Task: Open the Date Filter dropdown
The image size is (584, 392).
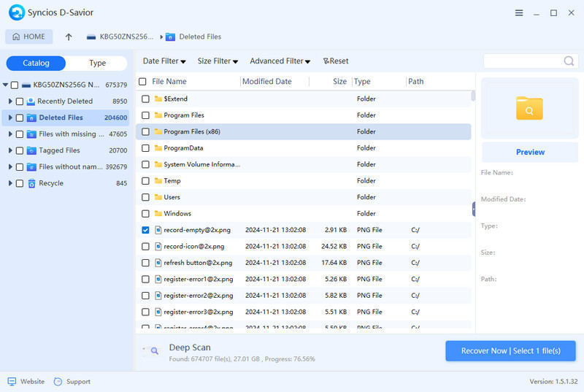Action: tap(164, 61)
